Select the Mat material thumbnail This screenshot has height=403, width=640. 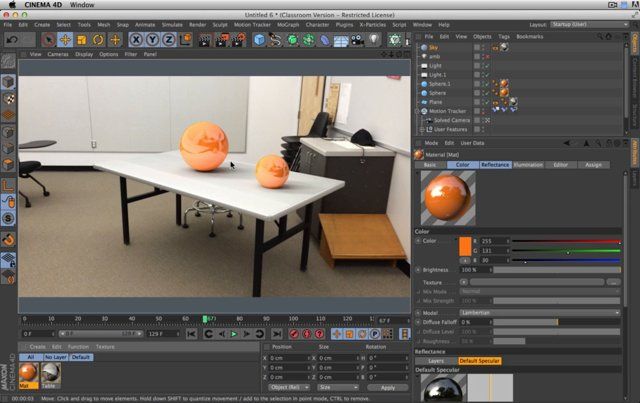pyautogui.click(x=29, y=373)
